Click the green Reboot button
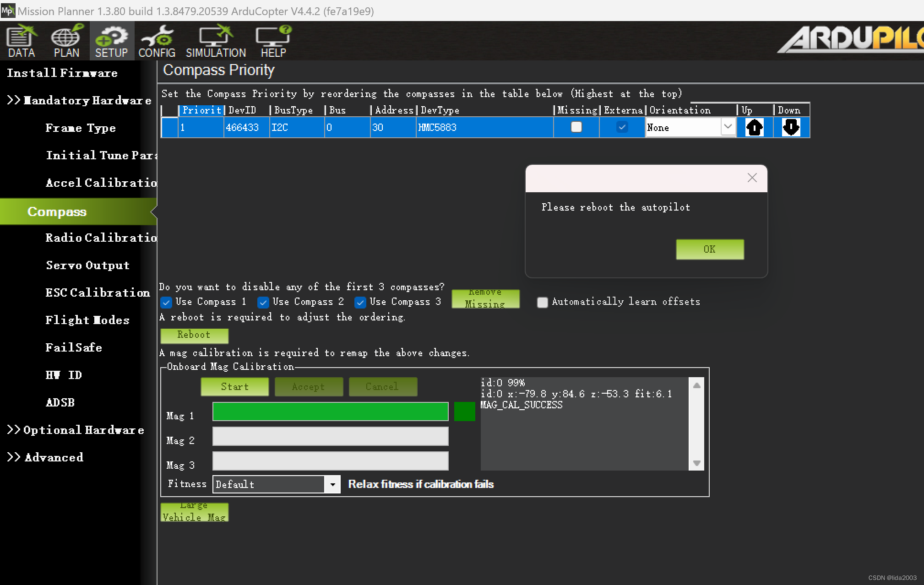The image size is (924, 585). click(194, 335)
